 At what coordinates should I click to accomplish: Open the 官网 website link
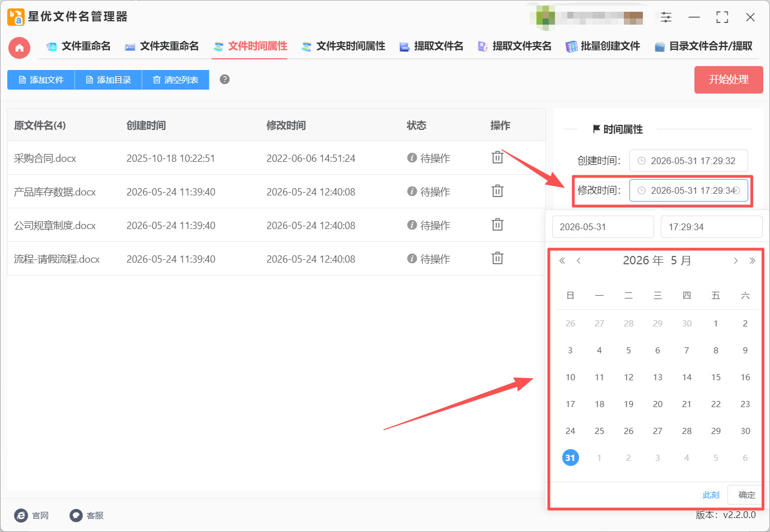pyautogui.click(x=31, y=515)
